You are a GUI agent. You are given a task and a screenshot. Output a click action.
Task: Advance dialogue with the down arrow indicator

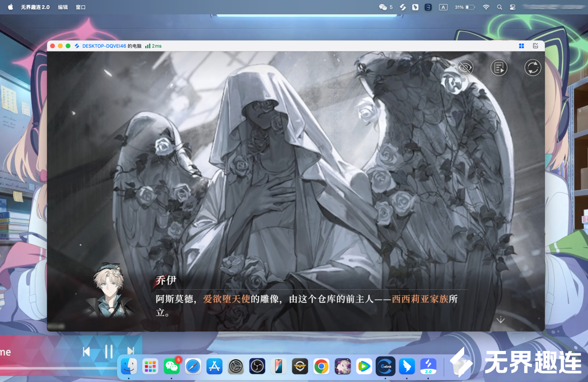pyautogui.click(x=500, y=319)
